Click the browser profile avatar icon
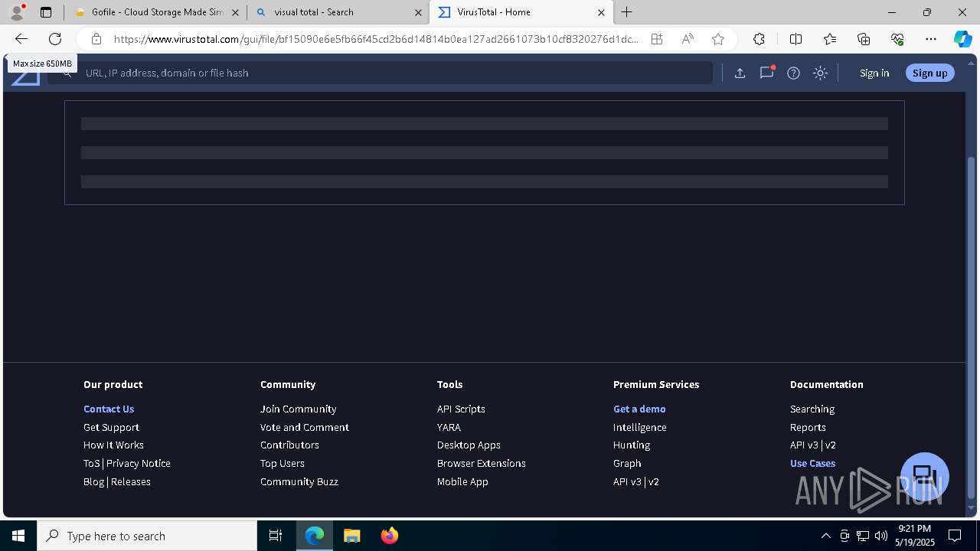Viewport: 980px width, 551px height. 17,12
